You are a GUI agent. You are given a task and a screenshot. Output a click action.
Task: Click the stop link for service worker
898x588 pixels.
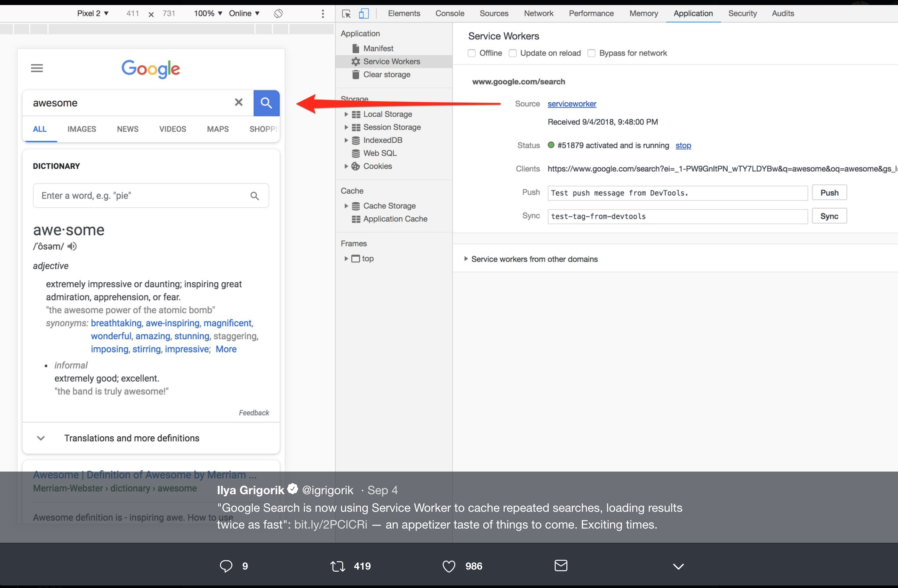tap(683, 145)
